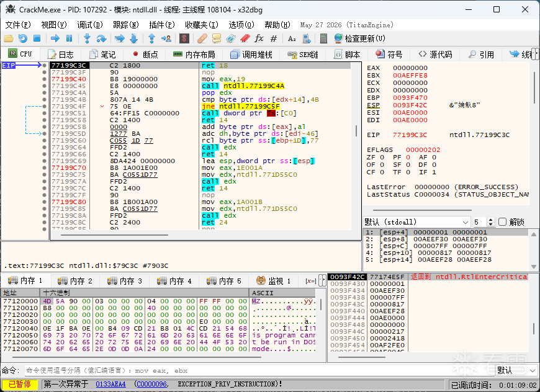Screen dimensions: 540x392
Task: Open patches with the bandage icon
Action: pyautogui.click(x=202, y=38)
